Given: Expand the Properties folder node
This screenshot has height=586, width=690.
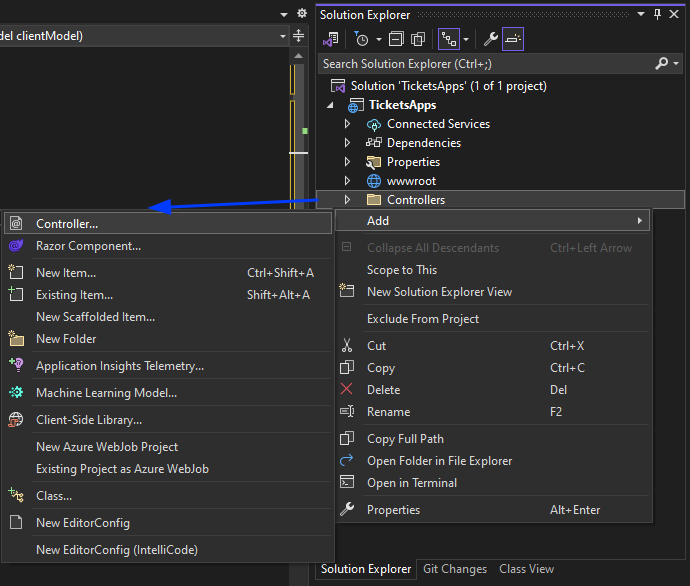Looking at the screenshot, I should [347, 162].
